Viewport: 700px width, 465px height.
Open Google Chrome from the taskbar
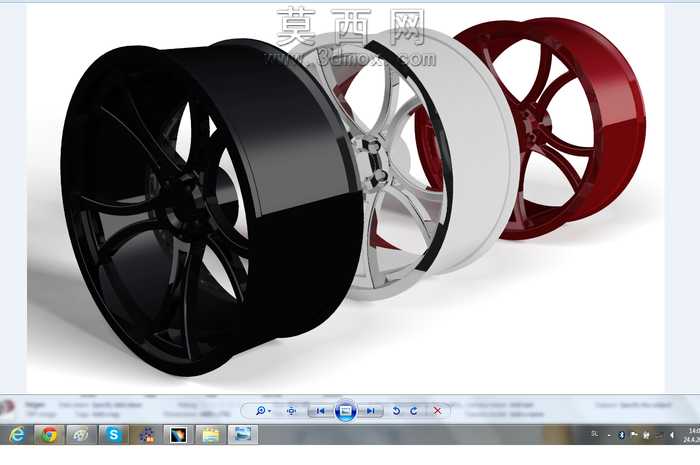(49, 434)
